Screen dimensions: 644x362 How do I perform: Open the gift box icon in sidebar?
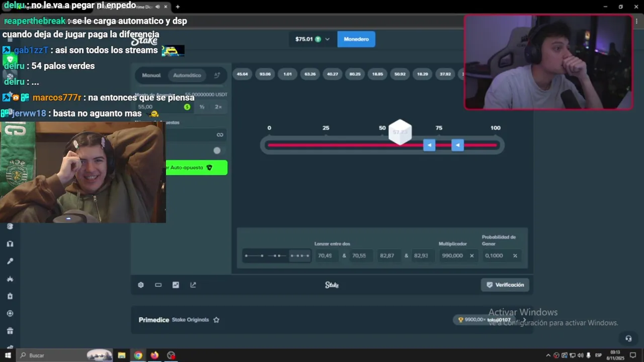point(10,331)
